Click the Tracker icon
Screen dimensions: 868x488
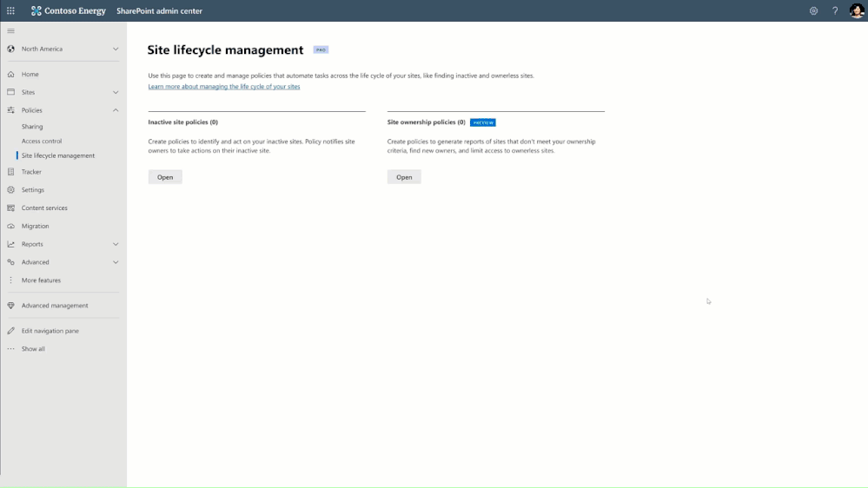[10, 172]
